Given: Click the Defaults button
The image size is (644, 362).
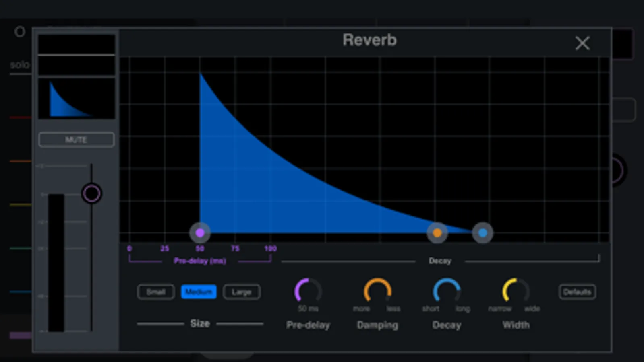Looking at the screenshot, I should [x=577, y=292].
